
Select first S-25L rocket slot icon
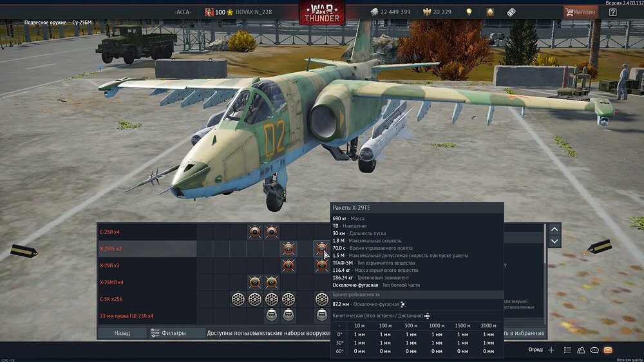pos(254,232)
